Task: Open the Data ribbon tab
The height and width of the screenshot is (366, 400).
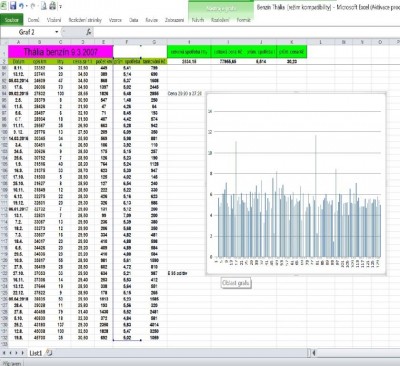Action: [x=134, y=20]
